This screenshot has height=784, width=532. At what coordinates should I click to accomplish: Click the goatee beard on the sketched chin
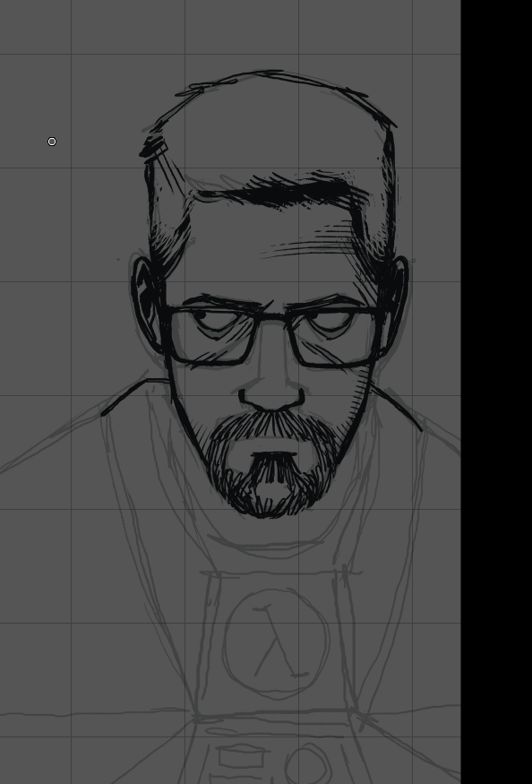click(272, 463)
